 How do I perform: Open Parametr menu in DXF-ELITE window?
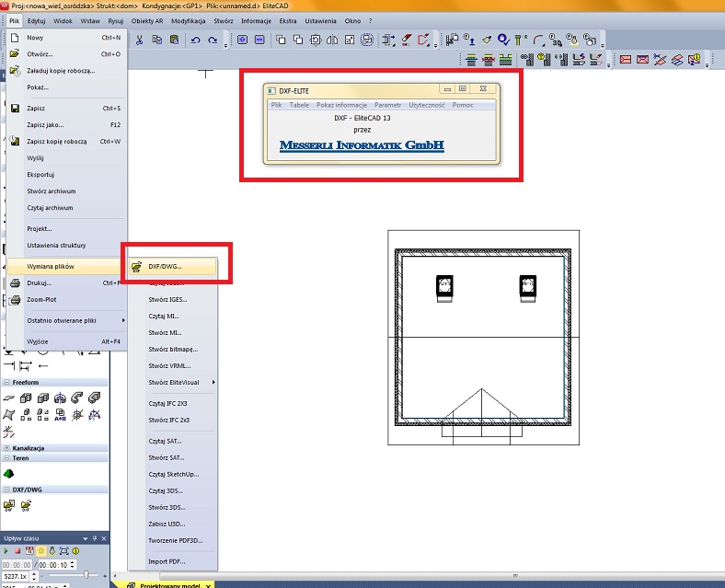tap(388, 106)
